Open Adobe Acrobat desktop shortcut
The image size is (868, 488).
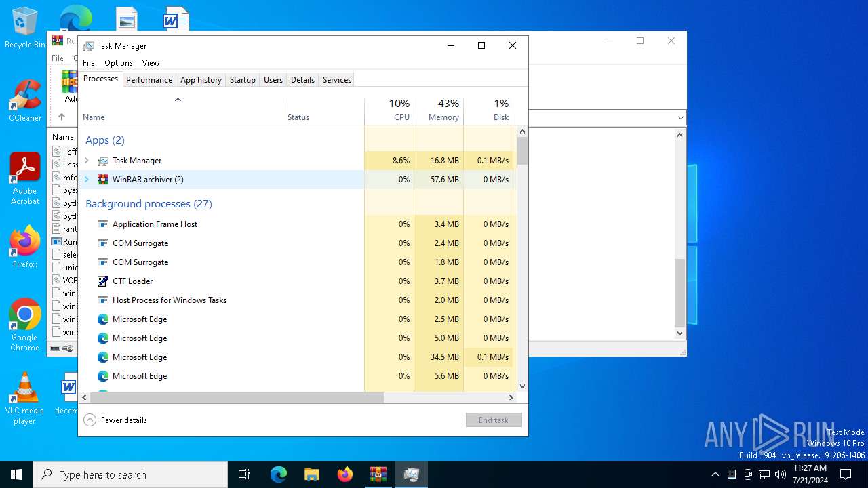[25, 179]
